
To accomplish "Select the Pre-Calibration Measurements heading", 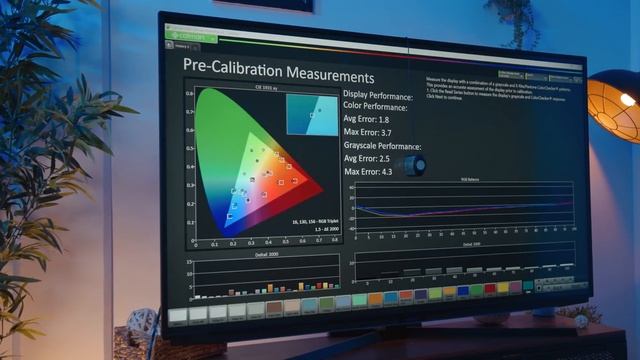I will click(x=278, y=71).
